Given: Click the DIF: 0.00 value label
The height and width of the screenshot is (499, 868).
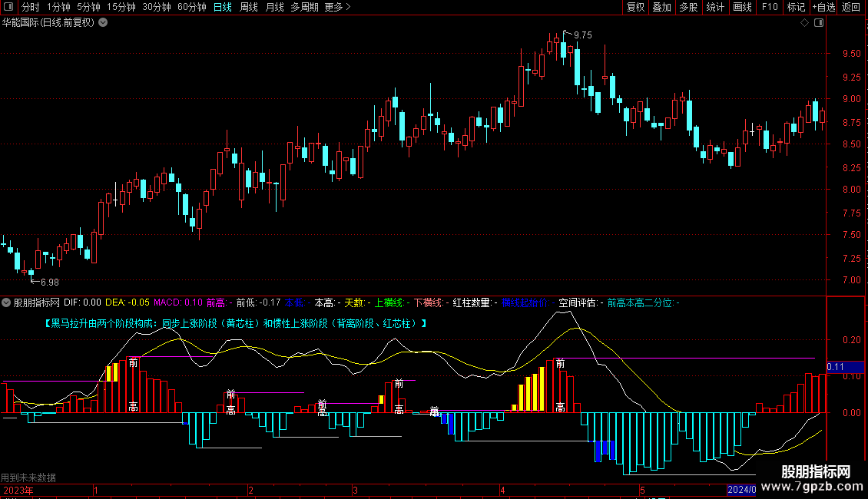Looking at the screenshot, I should [82, 302].
